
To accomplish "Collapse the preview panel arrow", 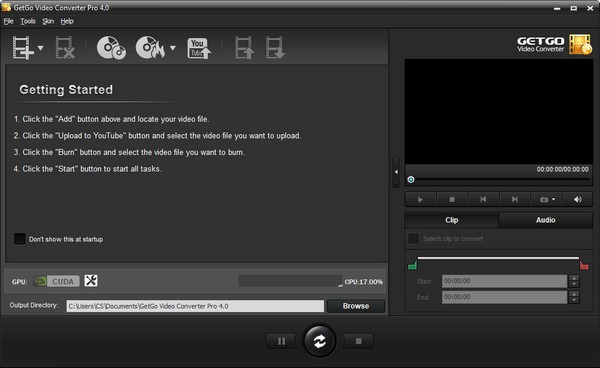I will (x=396, y=172).
